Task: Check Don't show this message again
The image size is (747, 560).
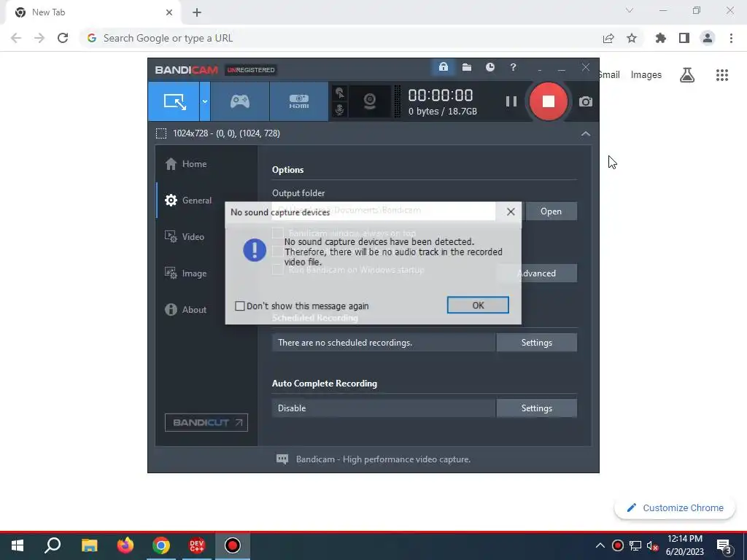Action: [x=240, y=306]
